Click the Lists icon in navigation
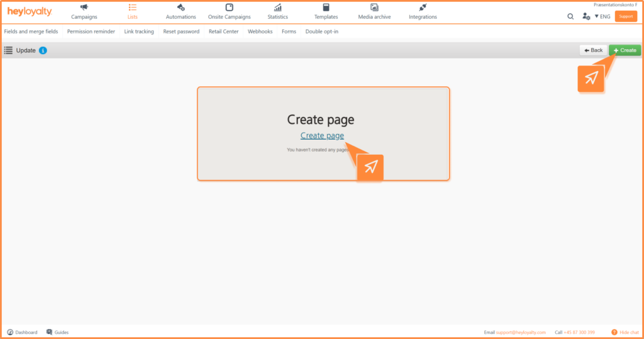This screenshot has width=644, height=339. pos(132,8)
